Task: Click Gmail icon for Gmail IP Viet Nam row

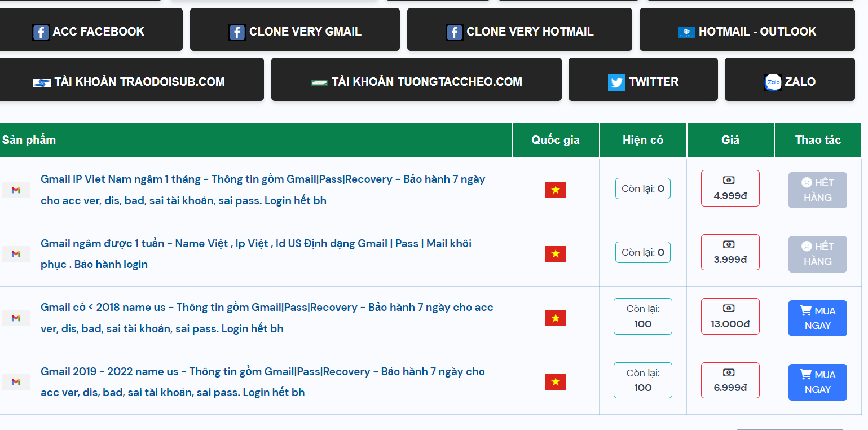Action: point(16,190)
